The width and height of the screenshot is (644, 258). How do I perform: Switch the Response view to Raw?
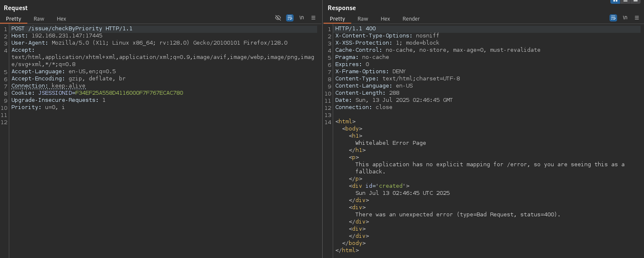pos(363,19)
